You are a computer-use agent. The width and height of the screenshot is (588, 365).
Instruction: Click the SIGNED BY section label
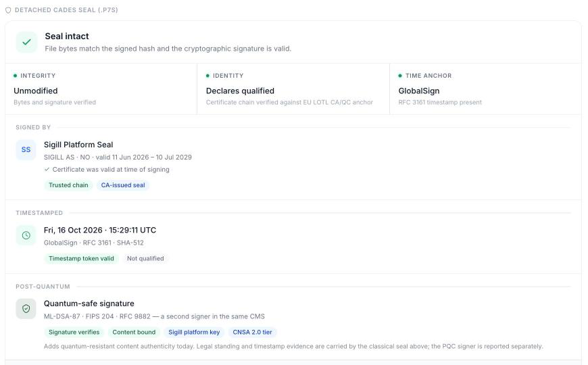pos(33,128)
